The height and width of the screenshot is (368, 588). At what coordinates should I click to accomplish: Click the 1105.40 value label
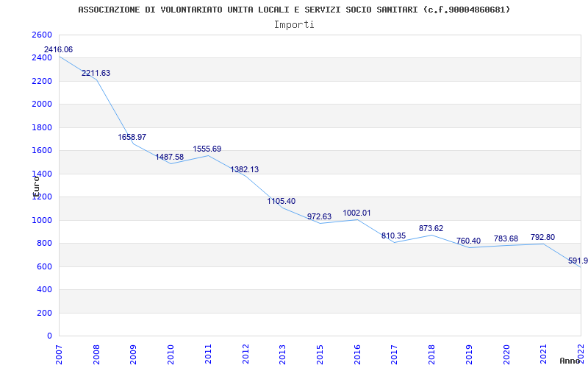point(282,201)
